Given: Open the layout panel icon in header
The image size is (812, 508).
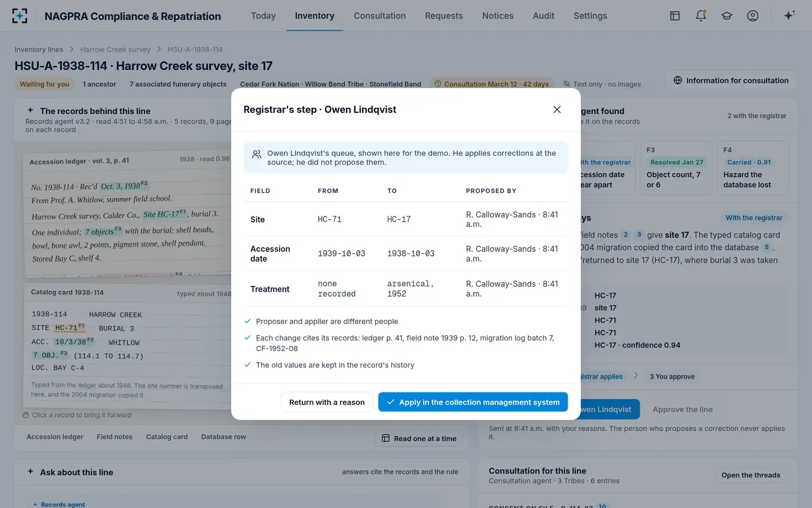Looking at the screenshot, I should (675, 16).
